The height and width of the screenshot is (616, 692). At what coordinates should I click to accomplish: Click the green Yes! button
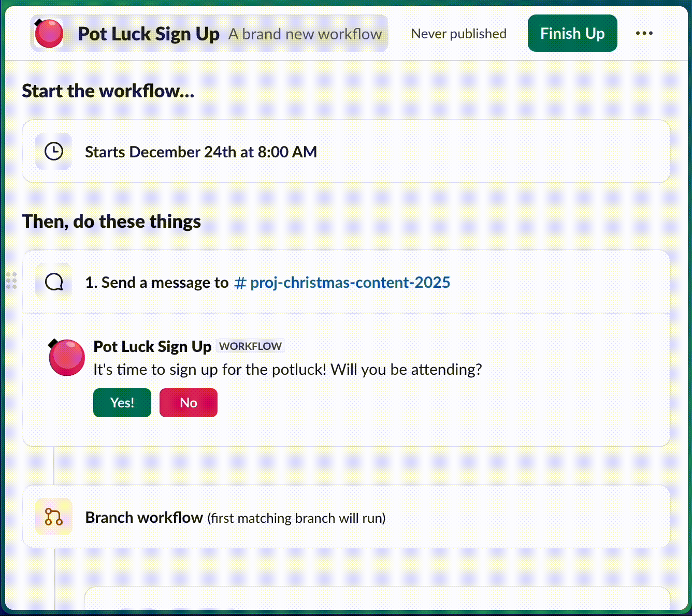click(122, 403)
